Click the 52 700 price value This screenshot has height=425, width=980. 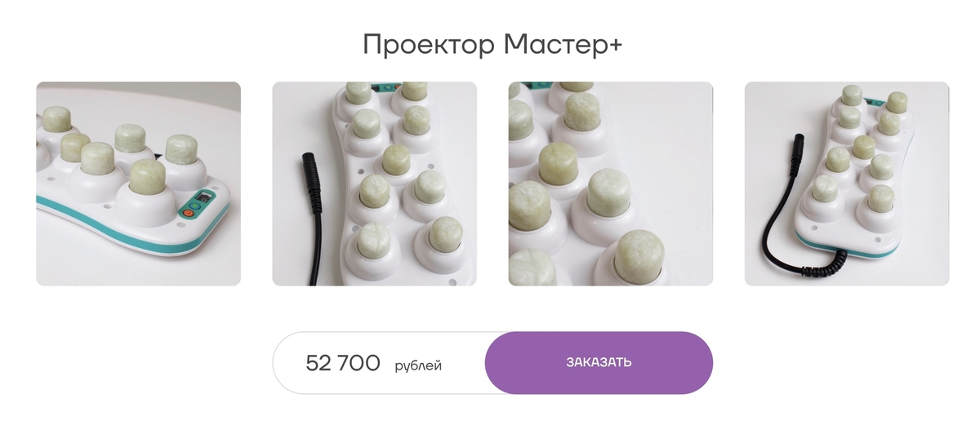(343, 363)
